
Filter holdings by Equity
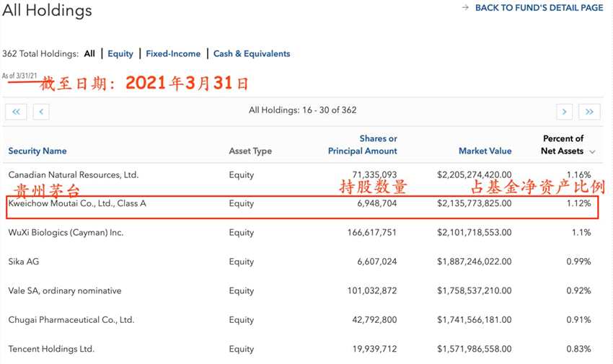pos(120,53)
